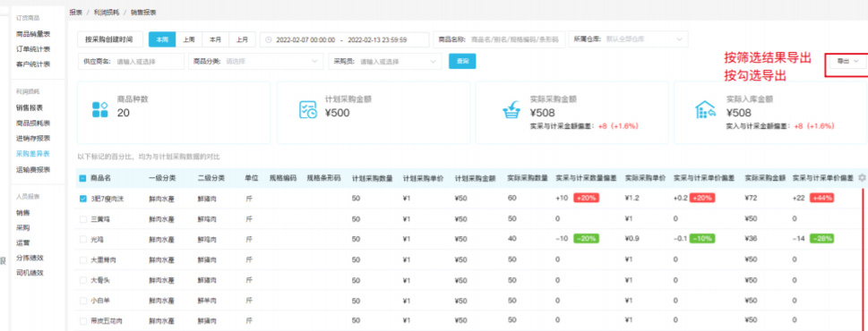Click the 实际入库金额 warehouse icon

705,109
